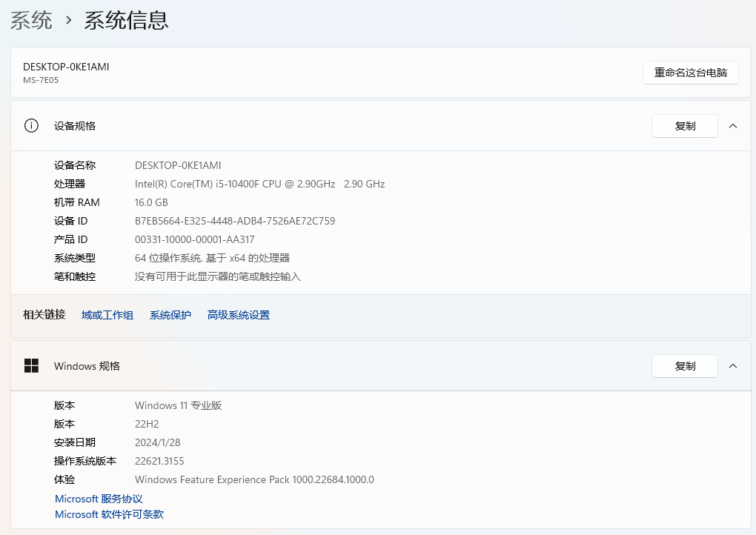Click the DESKTOP-0KE1AMI header name
Screen dimensions: 756x535
coord(66,67)
